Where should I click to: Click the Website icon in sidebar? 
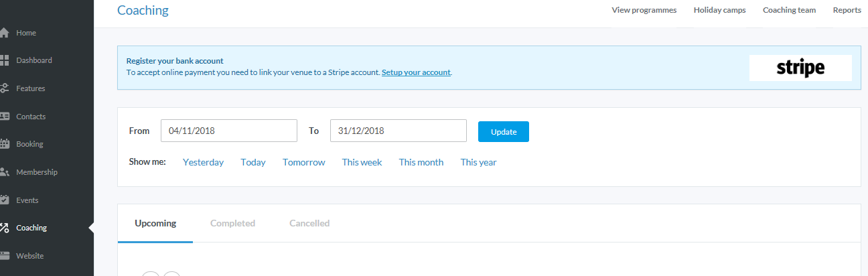coord(4,256)
